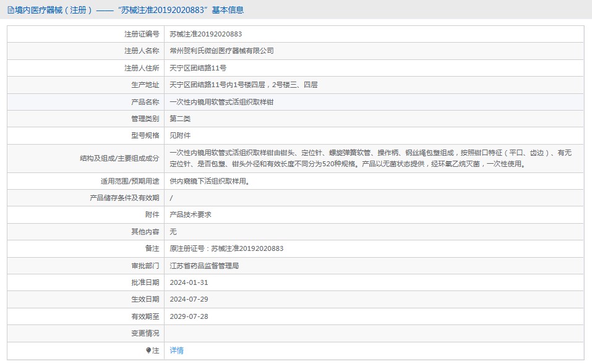This screenshot has height=364, width=592.
Task: Click the 见附件 model specification value
Action: click(180, 135)
